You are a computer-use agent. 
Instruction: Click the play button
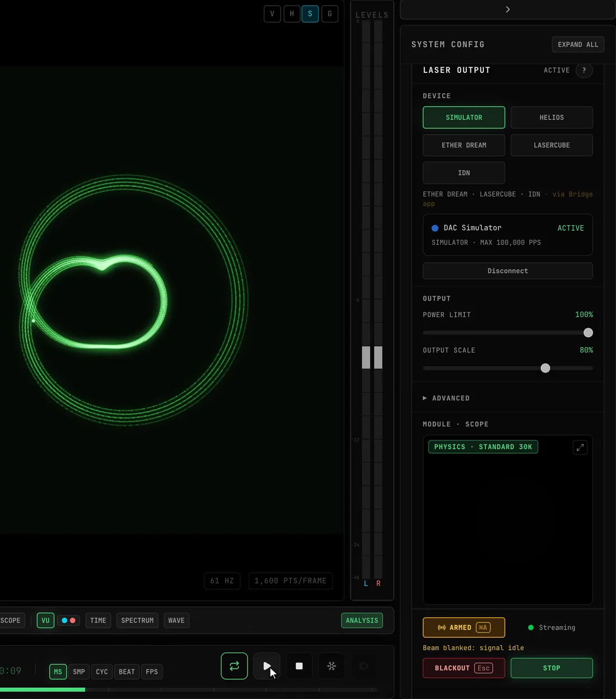267,666
